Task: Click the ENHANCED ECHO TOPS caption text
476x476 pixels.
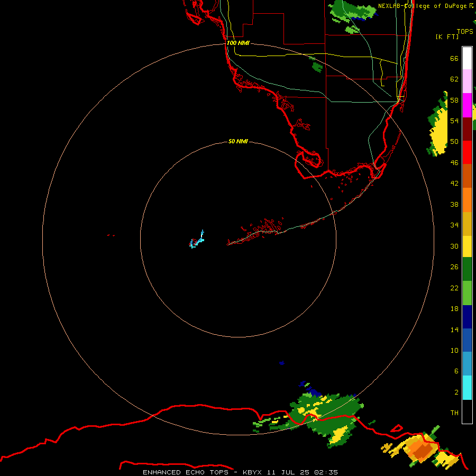Action: tap(186, 472)
